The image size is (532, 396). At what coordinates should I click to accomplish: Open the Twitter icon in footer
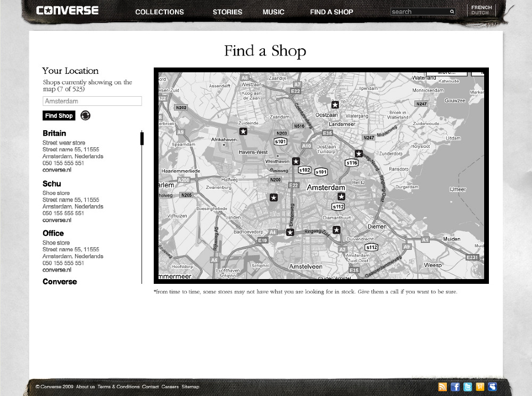[468, 387]
